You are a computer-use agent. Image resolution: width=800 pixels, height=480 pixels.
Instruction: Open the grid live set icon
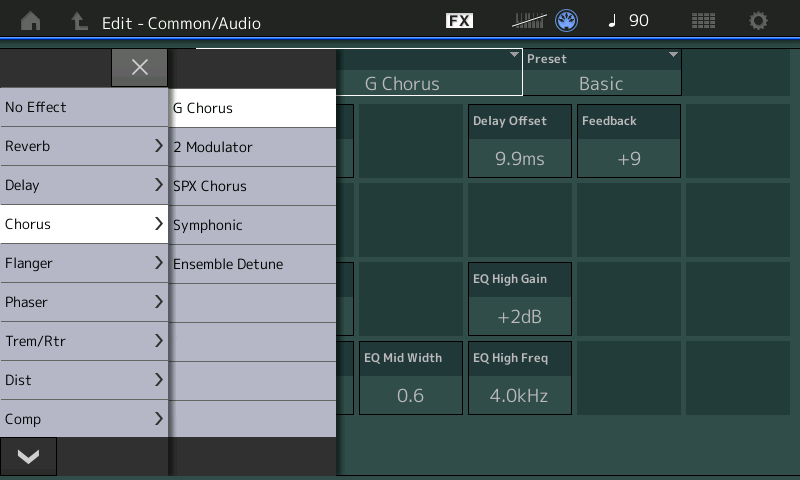tap(703, 21)
